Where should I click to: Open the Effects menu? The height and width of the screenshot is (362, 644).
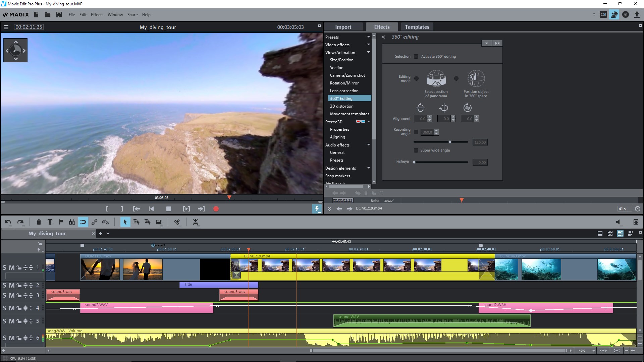pyautogui.click(x=97, y=14)
